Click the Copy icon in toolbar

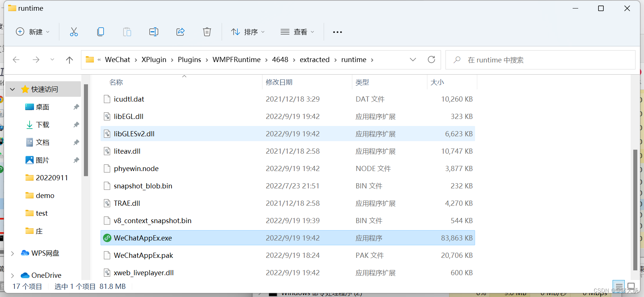[101, 32]
